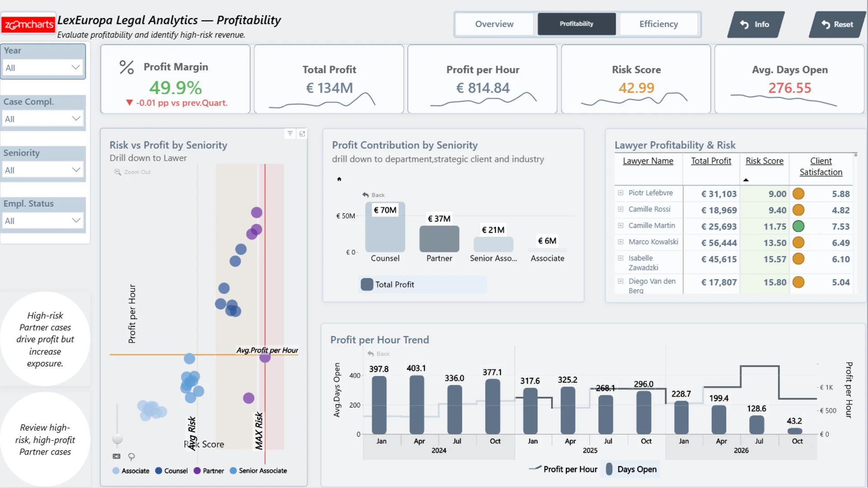Click the percent icon on Profit Margin card
This screenshot has width=868, height=488.
(x=127, y=67)
